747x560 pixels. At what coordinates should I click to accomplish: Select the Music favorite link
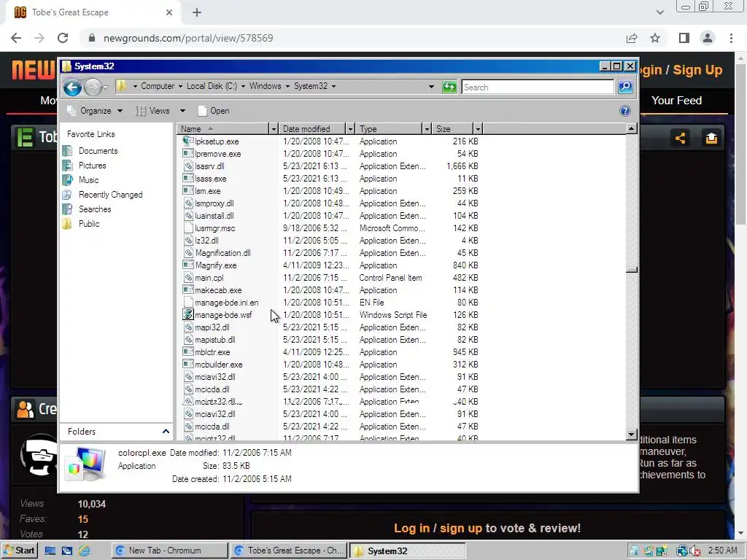(88, 180)
